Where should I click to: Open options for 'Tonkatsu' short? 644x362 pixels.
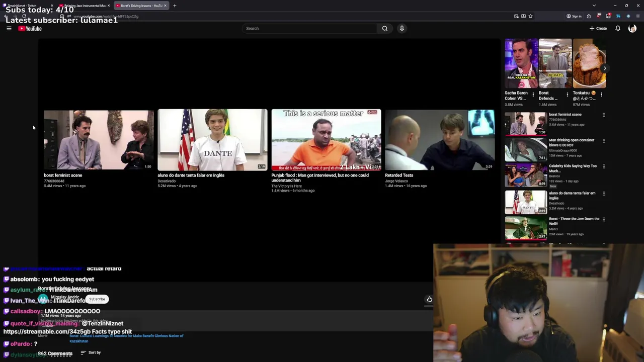coord(601,95)
